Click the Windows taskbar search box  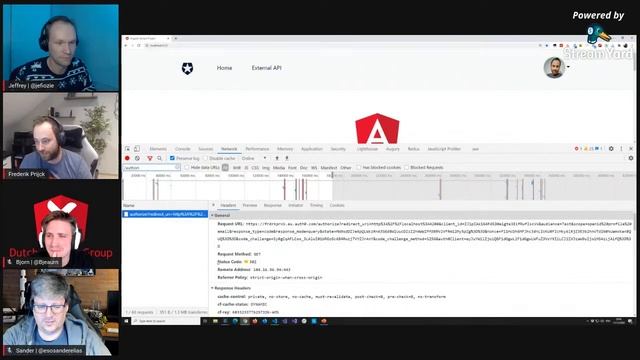click(165, 321)
